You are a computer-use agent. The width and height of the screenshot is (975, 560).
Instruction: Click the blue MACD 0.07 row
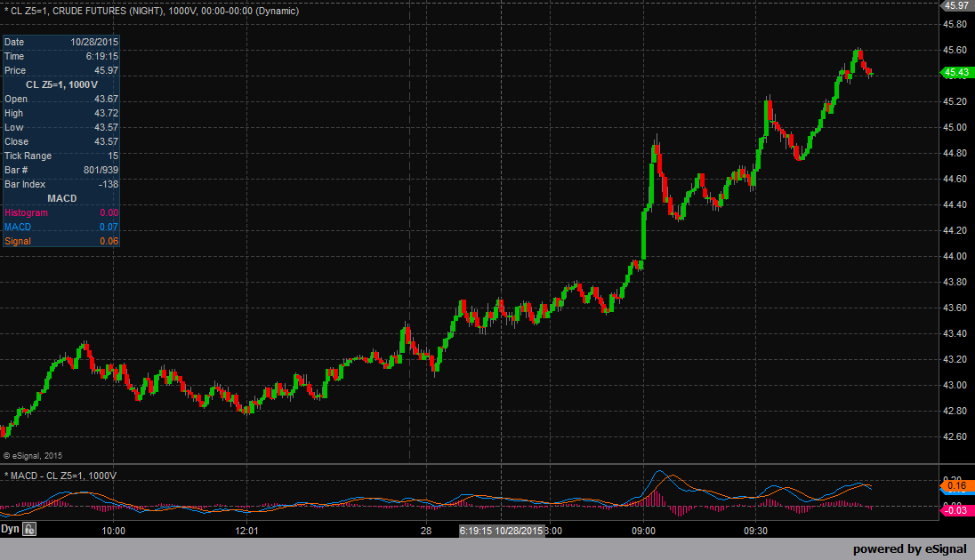click(60, 228)
